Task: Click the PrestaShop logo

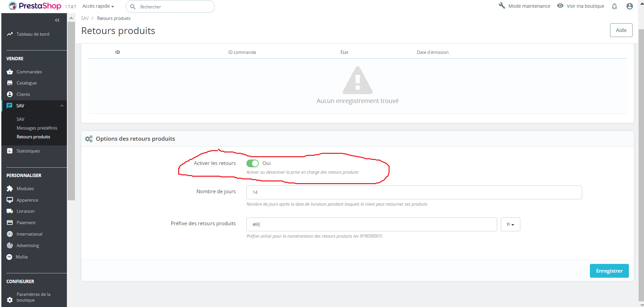Action: click(x=35, y=6)
